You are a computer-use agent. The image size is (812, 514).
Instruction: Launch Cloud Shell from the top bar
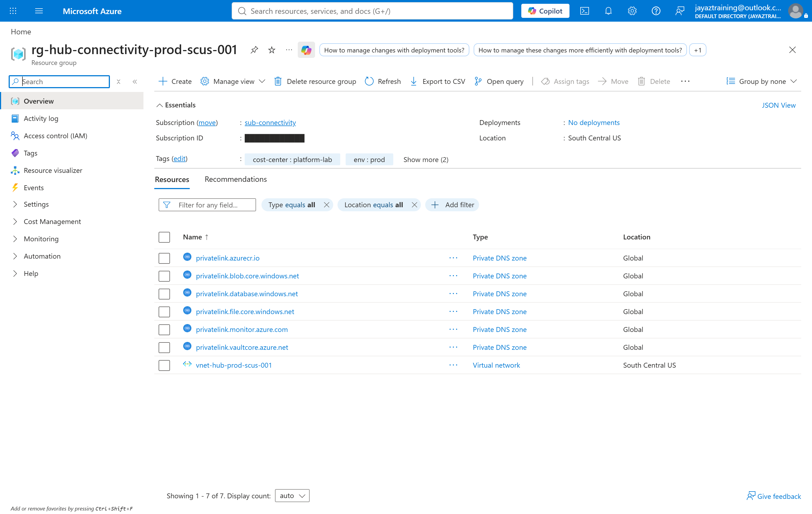[584, 11]
